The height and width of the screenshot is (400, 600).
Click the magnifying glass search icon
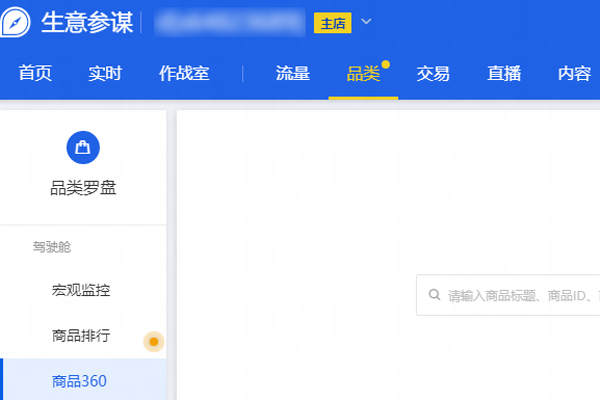point(434,295)
